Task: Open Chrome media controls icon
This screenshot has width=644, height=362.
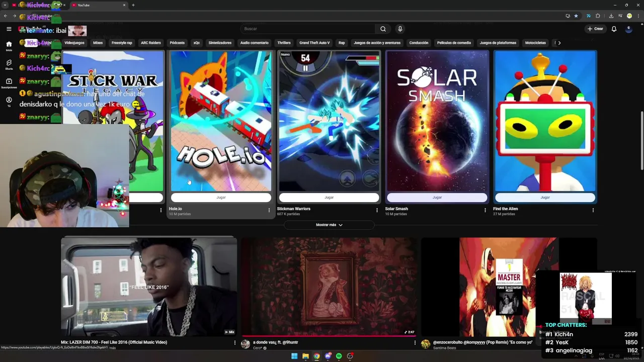Action: [620, 16]
